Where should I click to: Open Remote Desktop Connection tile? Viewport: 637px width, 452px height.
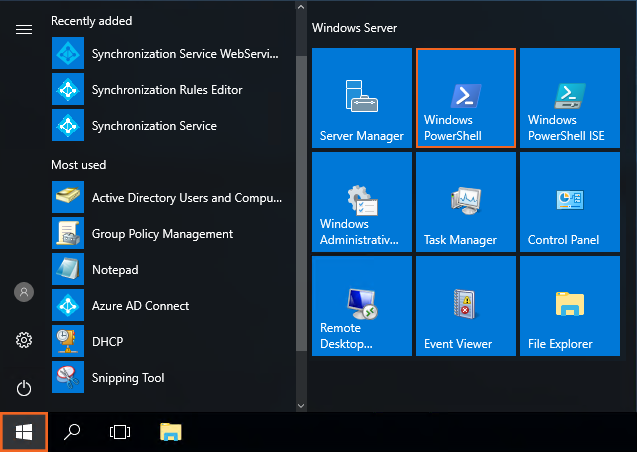(361, 306)
